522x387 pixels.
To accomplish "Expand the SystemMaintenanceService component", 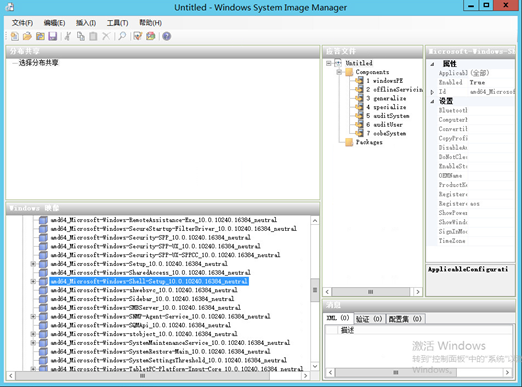I will (x=33, y=343).
